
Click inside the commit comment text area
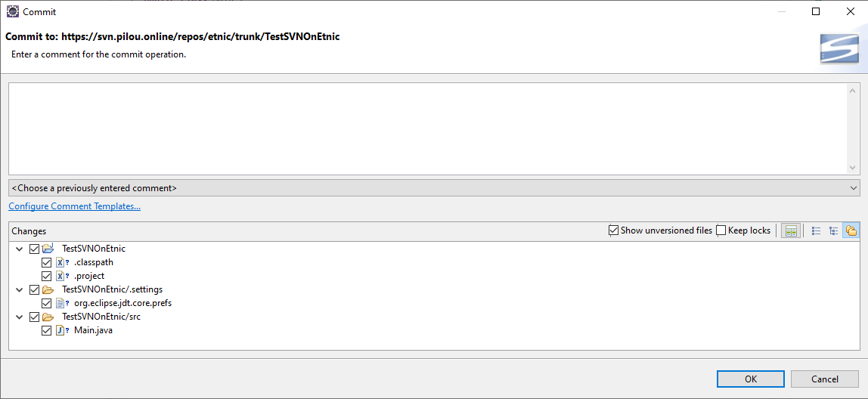(423, 128)
